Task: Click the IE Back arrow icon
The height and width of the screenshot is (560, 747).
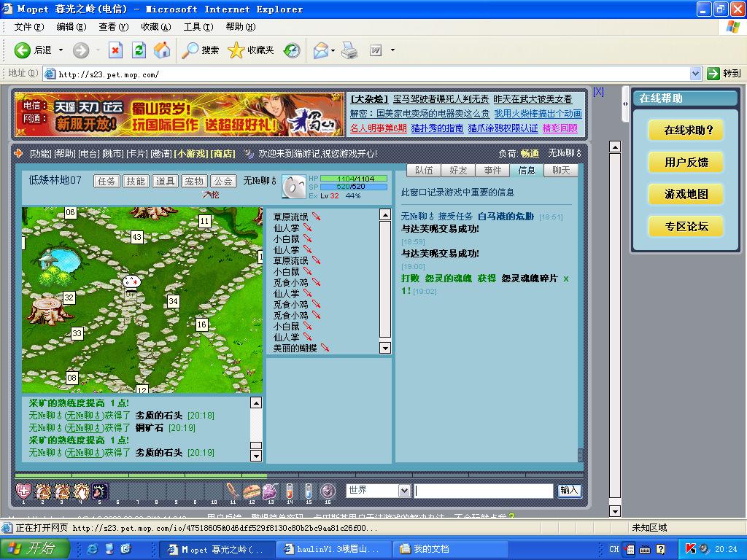Action: 23,50
